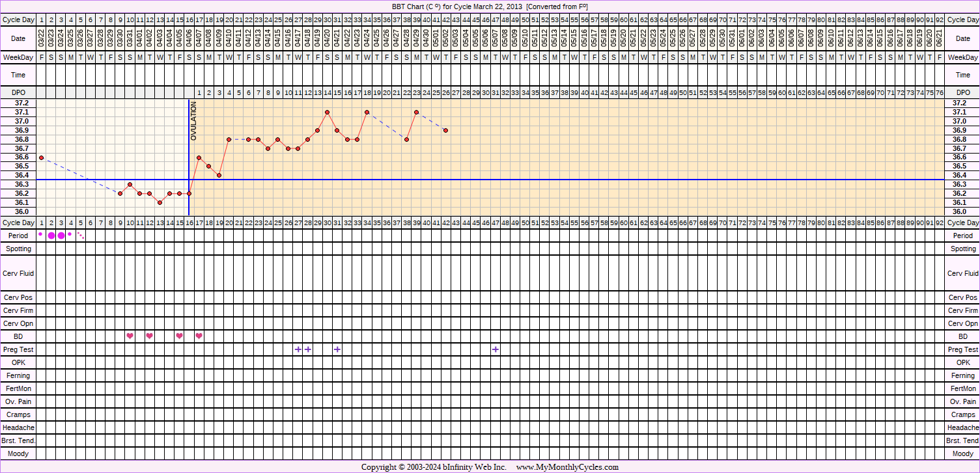Click the temperature point on cycle day 1
This screenshot has height=473, width=980.
point(41,157)
